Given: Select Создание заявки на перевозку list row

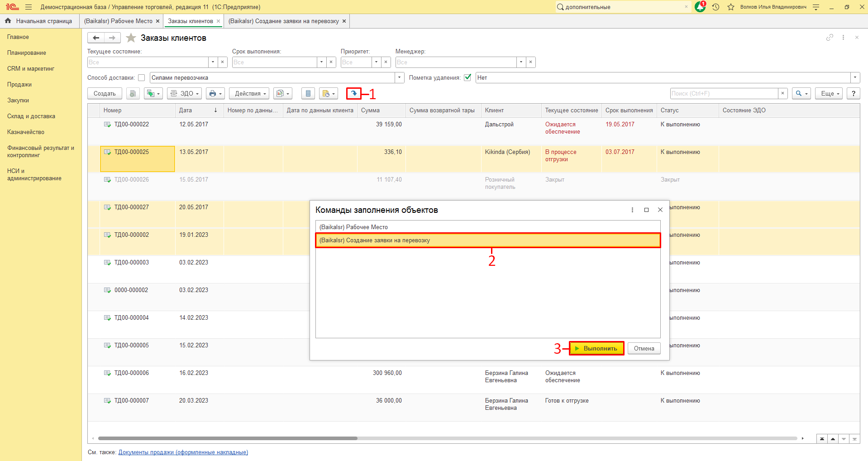Looking at the screenshot, I should (x=488, y=240).
